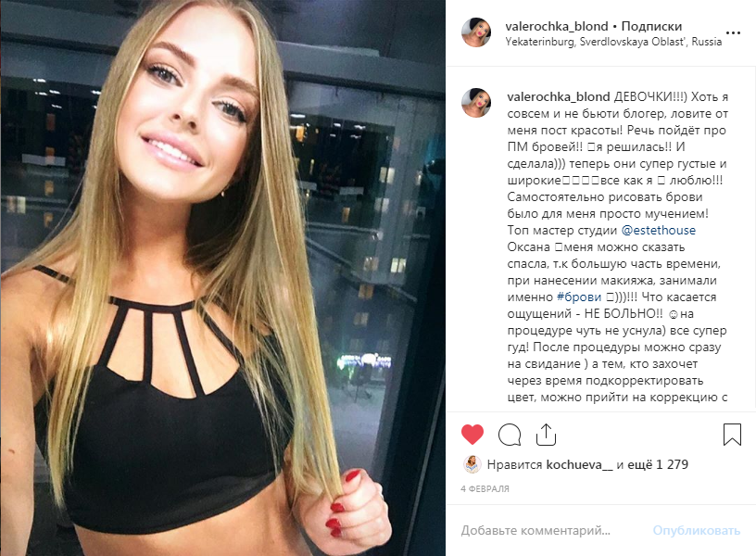Open kochueva__ profile from likes
This screenshot has height=556, width=756.
point(579,465)
